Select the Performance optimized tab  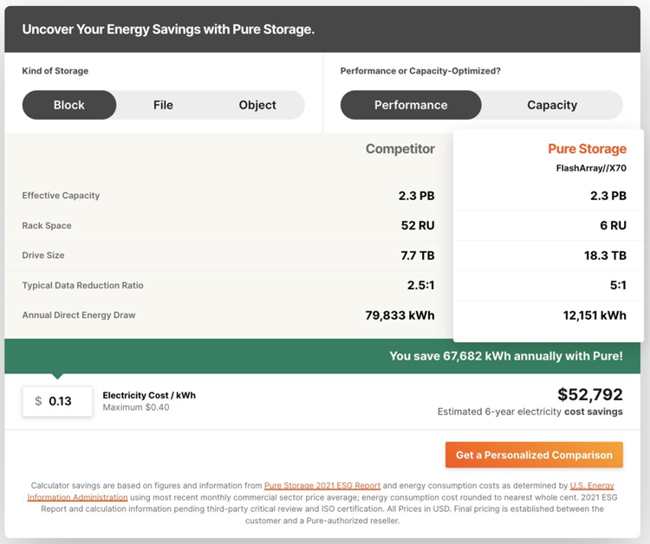tap(410, 105)
